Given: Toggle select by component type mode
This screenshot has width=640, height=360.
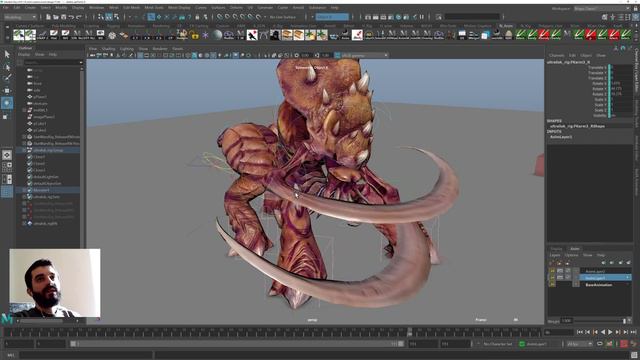Looking at the screenshot, I should click(116, 17).
